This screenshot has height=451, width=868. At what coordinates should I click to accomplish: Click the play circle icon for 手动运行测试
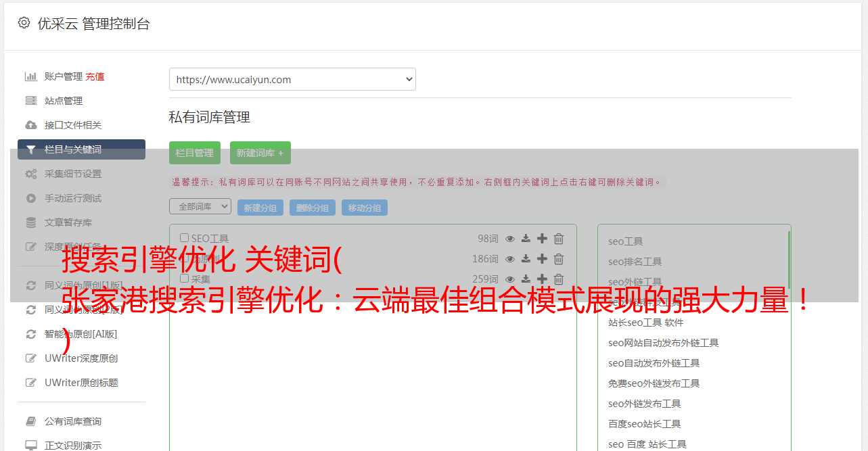[30, 198]
